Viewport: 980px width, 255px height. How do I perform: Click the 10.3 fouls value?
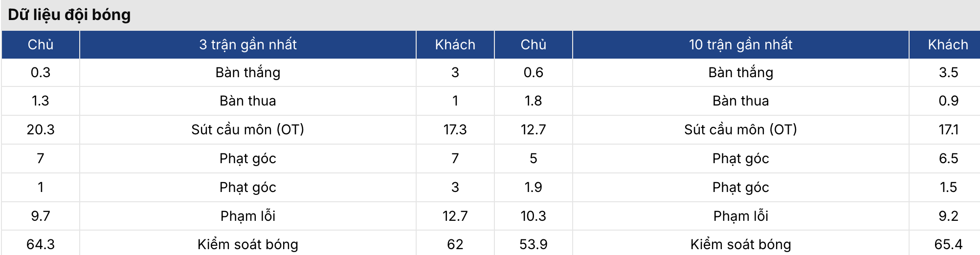tap(533, 216)
